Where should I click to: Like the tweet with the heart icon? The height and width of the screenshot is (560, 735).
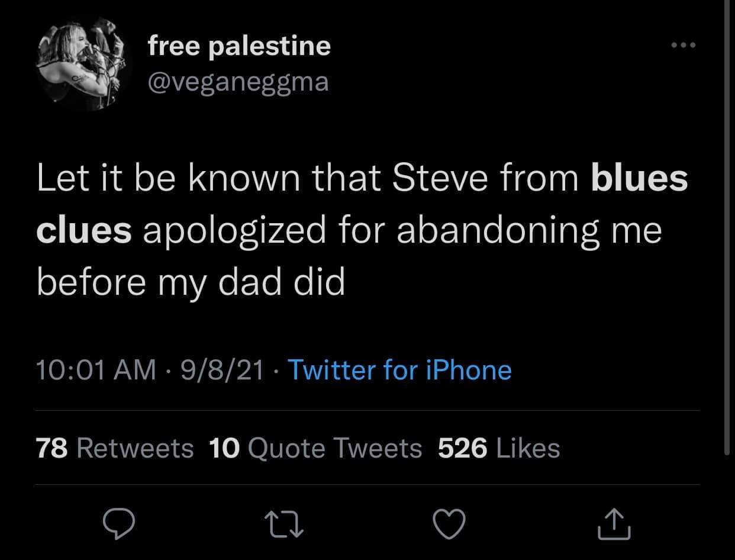coord(450,524)
